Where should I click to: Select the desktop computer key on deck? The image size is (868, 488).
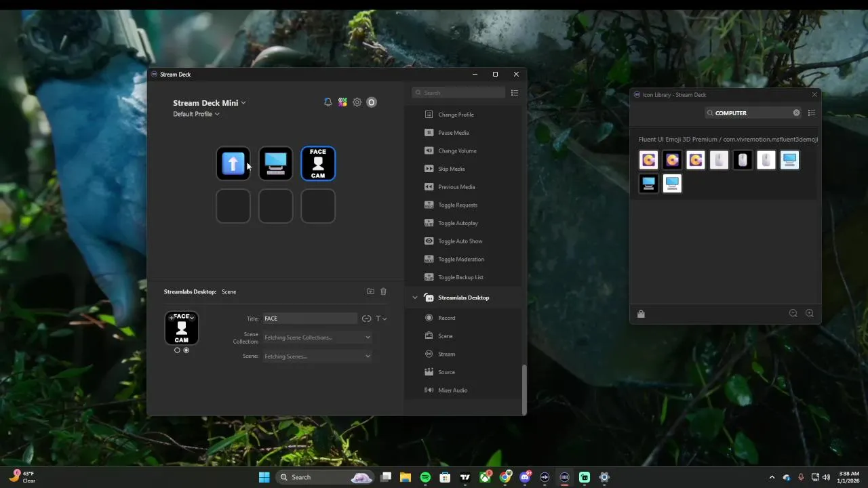[275, 163]
